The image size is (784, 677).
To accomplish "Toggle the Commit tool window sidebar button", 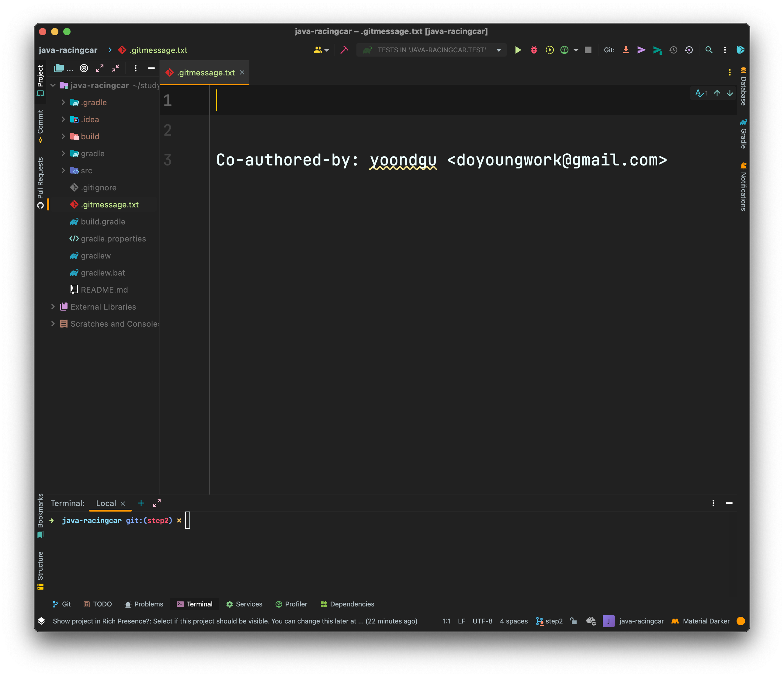I will tap(40, 126).
